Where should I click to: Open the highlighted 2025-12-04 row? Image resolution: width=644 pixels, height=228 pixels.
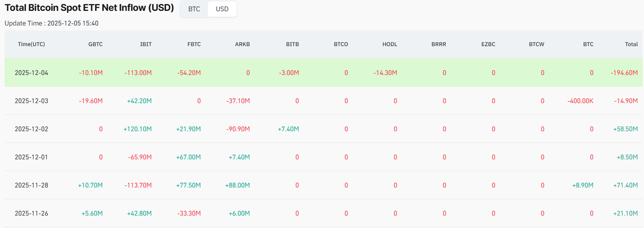pyautogui.click(x=32, y=72)
